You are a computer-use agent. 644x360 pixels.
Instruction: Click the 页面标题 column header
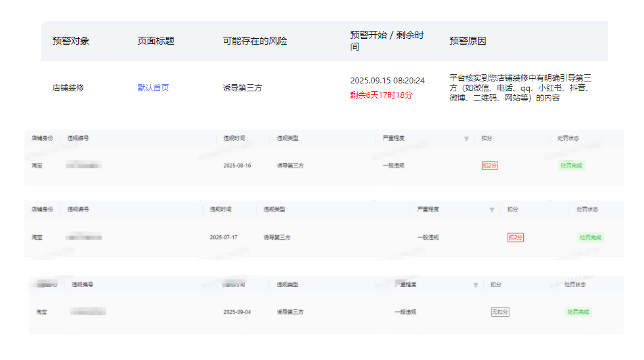(x=156, y=41)
